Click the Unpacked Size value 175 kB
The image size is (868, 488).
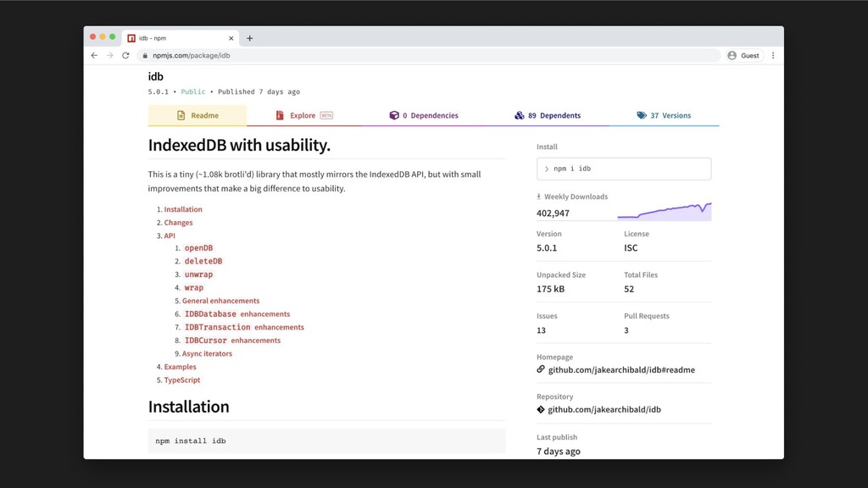coord(550,289)
